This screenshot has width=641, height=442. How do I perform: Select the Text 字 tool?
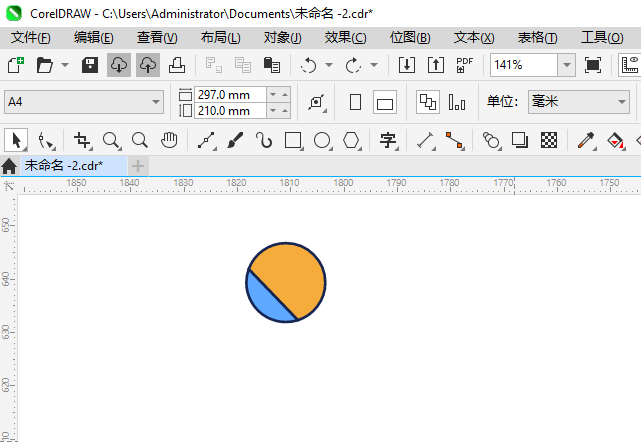coord(388,141)
